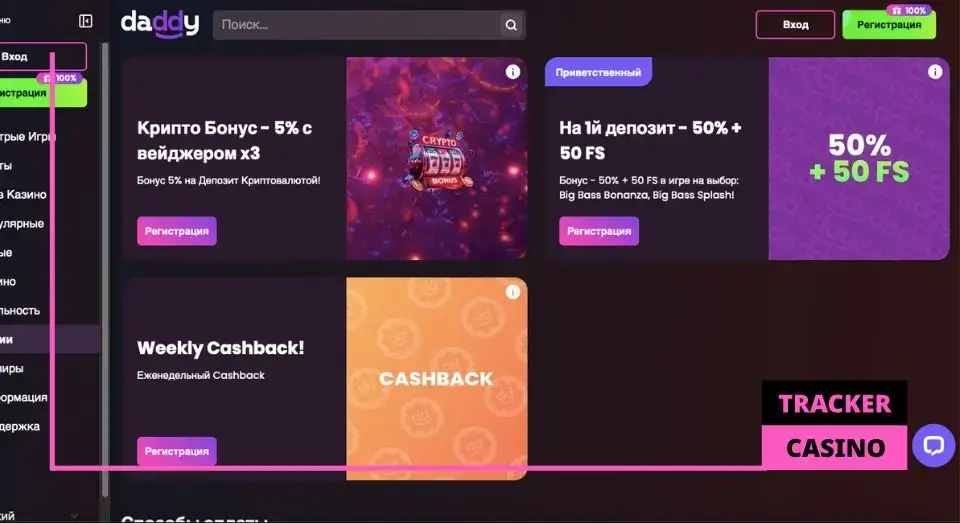Open info icon on Cashback card
The width and height of the screenshot is (960, 523).
pos(512,292)
